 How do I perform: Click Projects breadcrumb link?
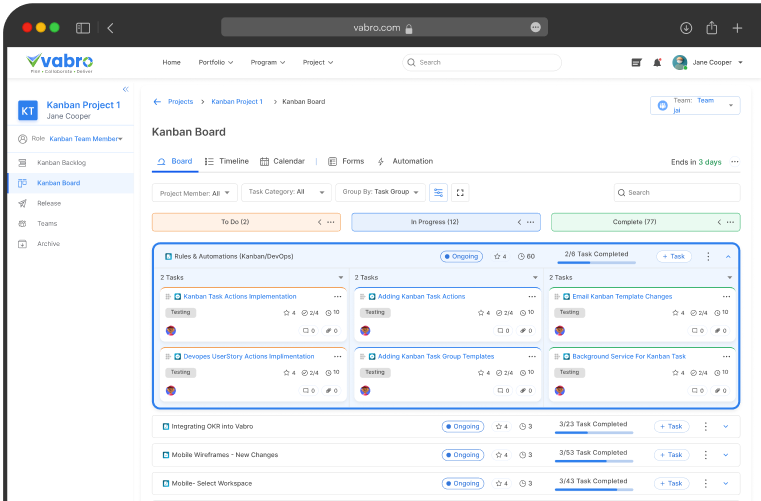click(181, 101)
